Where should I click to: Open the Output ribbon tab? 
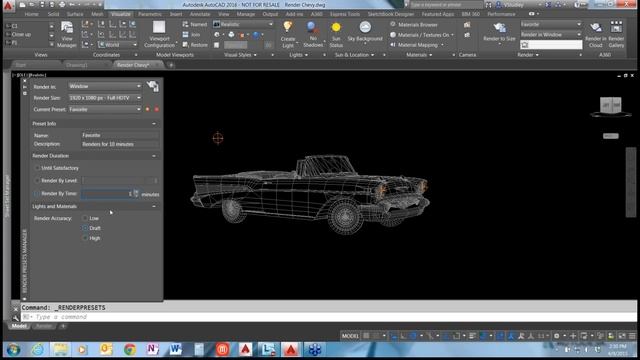tap(270, 14)
